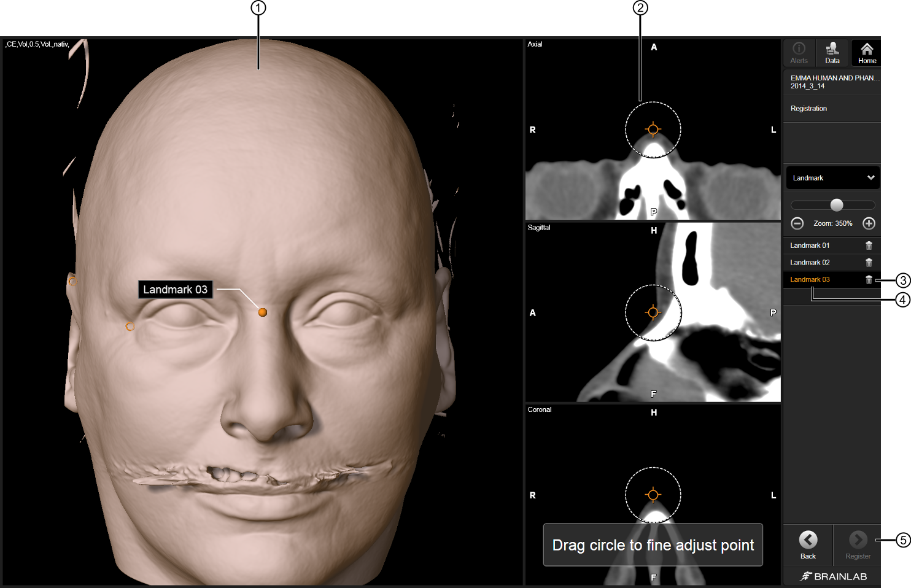The height and width of the screenshot is (588, 911).
Task: Open the Data button
Action: pos(832,53)
